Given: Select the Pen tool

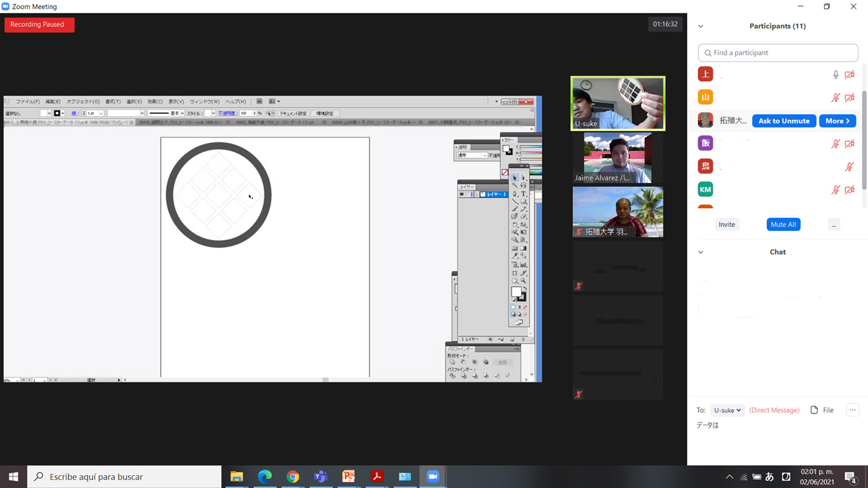Looking at the screenshot, I should 515,194.
